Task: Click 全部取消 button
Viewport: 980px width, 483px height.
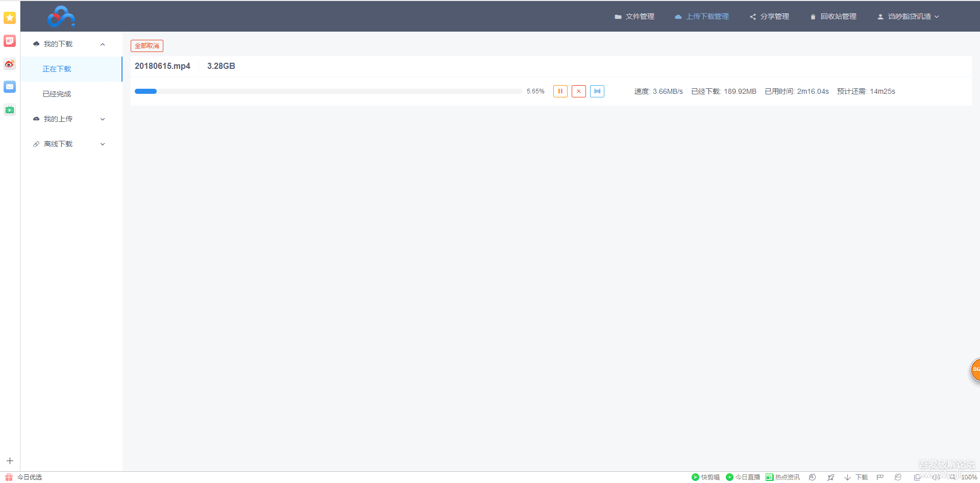Action: (x=147, y=46)
